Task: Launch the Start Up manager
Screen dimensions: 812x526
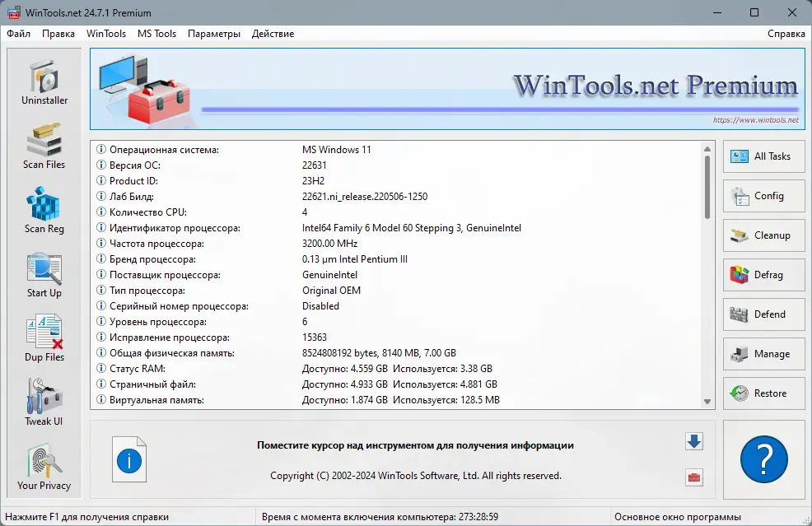Action: tap(44, 273)
